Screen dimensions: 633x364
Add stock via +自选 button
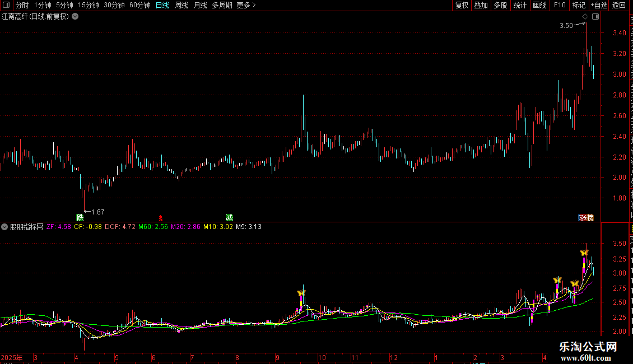599,5
